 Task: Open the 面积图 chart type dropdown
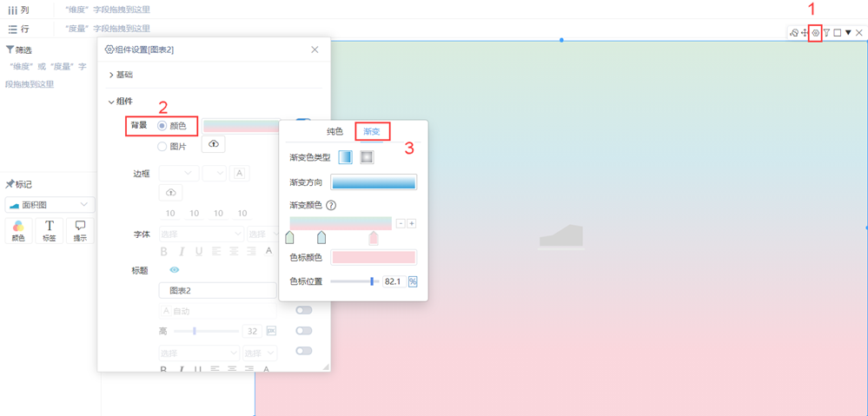[50, 205]
